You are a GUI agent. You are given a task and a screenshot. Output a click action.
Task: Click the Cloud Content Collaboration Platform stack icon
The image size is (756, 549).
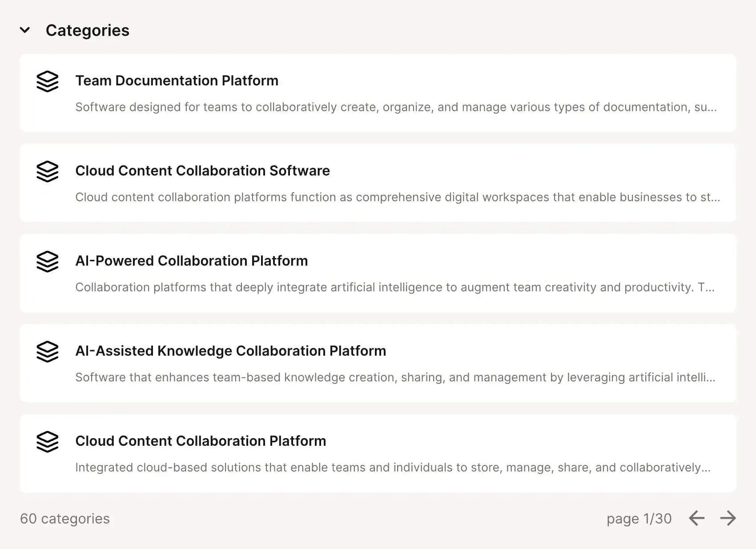(x=47, y=442)
